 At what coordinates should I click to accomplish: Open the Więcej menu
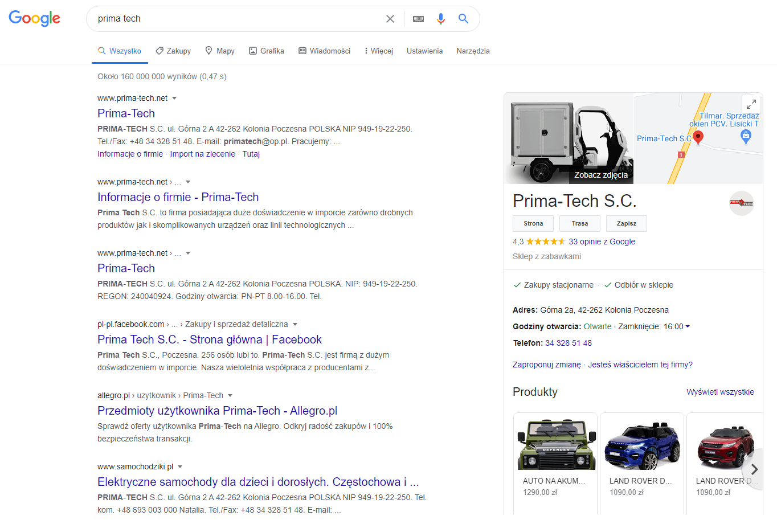click(379, 51)
